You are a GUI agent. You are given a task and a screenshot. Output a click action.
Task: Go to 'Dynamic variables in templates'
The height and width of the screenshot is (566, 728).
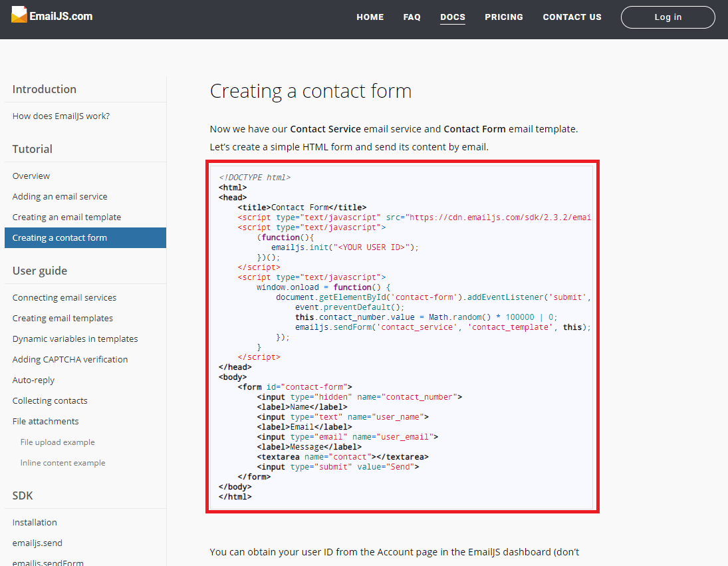pyautogui.click(x=75, y=339)
